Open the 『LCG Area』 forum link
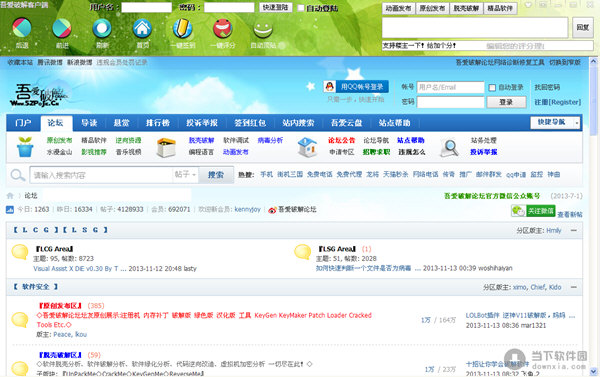 point(54,249)
